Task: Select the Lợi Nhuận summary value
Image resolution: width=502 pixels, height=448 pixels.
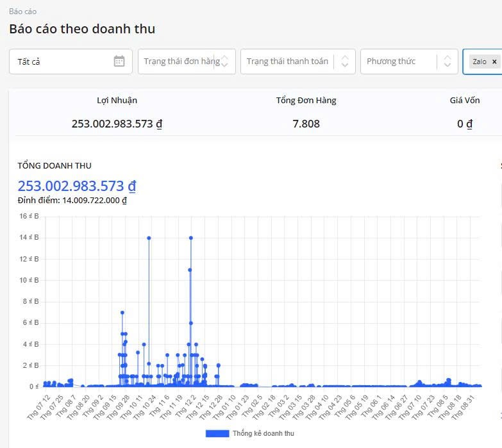Action: 117,124
